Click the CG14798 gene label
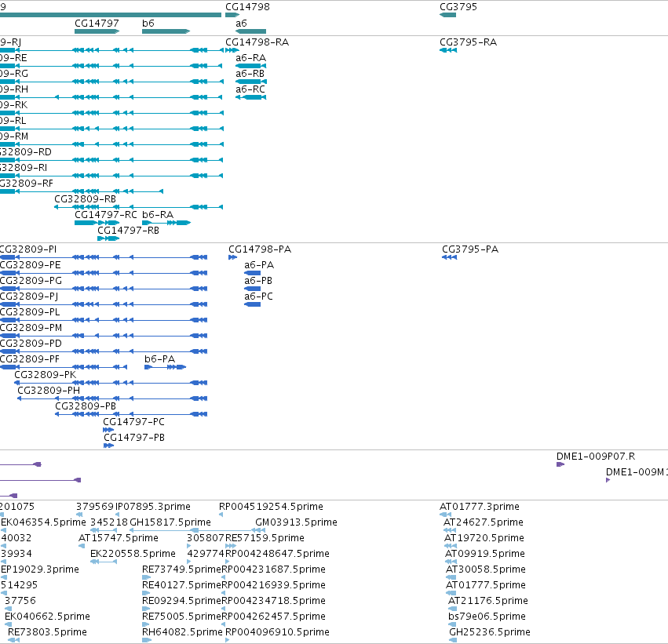This screenshot has width=668, height=644. click(x=247, y=7)
